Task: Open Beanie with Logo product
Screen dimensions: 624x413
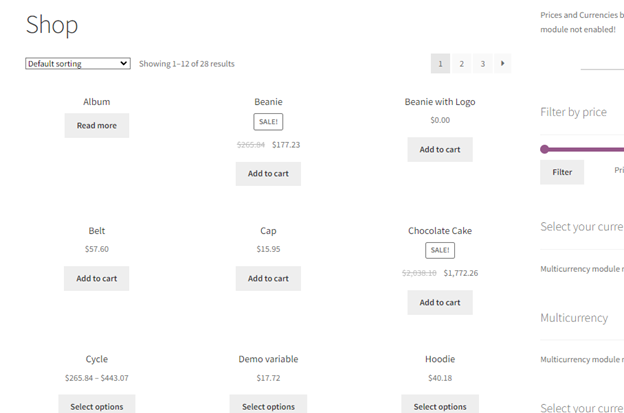Action: (440, 102)
